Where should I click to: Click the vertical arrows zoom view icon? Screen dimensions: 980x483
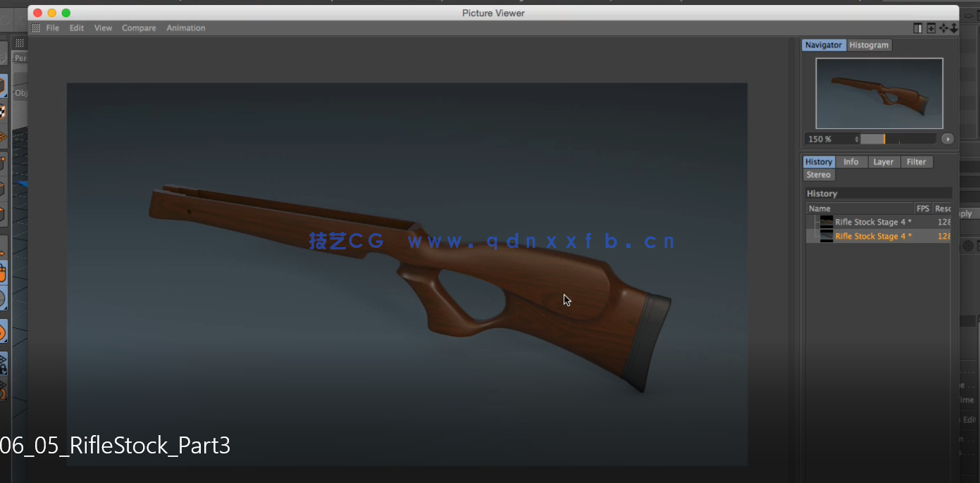[x=954, y=28]
